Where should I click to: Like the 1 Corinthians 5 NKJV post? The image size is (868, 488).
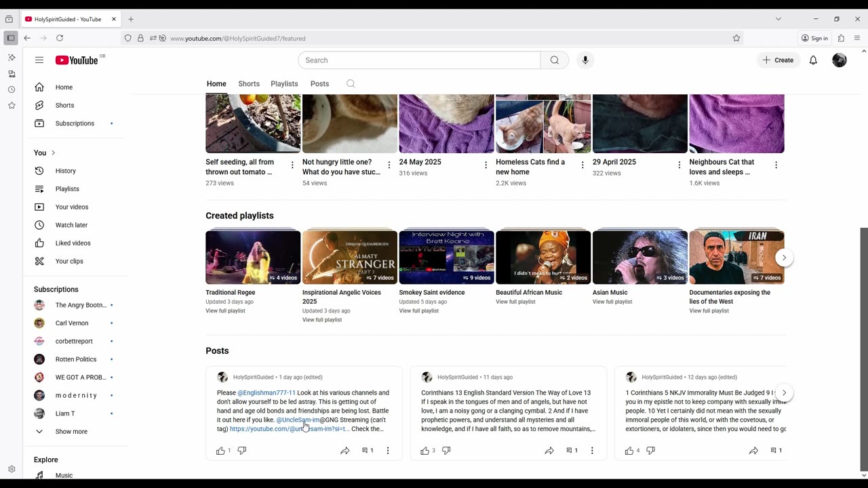click(629, 451)
